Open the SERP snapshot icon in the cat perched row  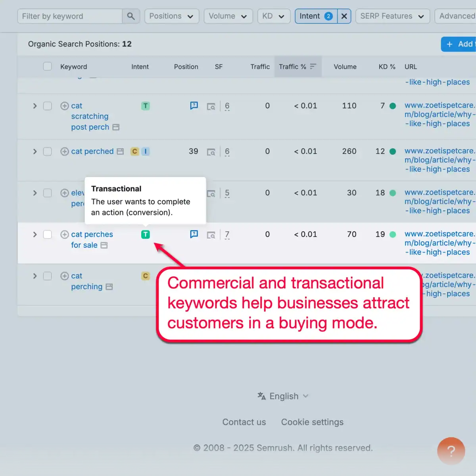coord(211,151)
